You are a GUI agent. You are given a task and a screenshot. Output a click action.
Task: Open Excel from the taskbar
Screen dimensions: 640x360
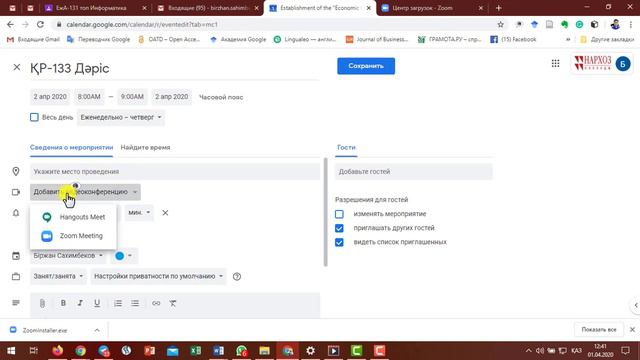coord(196,351)
